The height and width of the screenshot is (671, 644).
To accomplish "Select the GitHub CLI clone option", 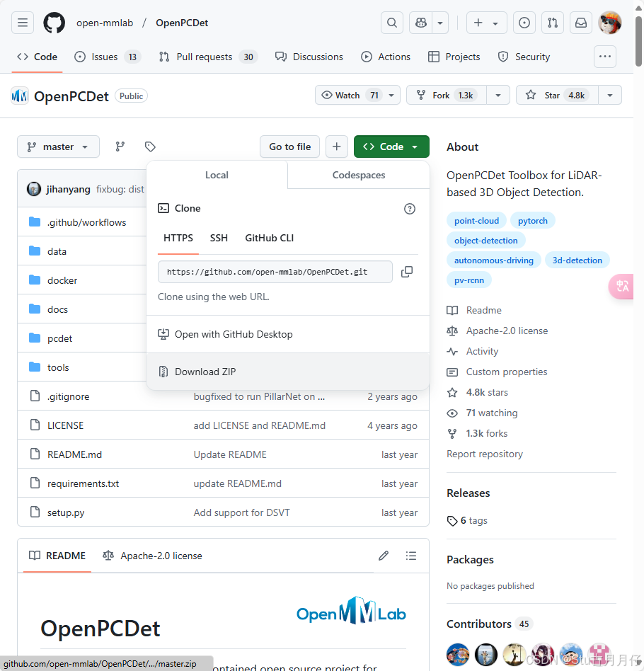I will coord(269,238).
